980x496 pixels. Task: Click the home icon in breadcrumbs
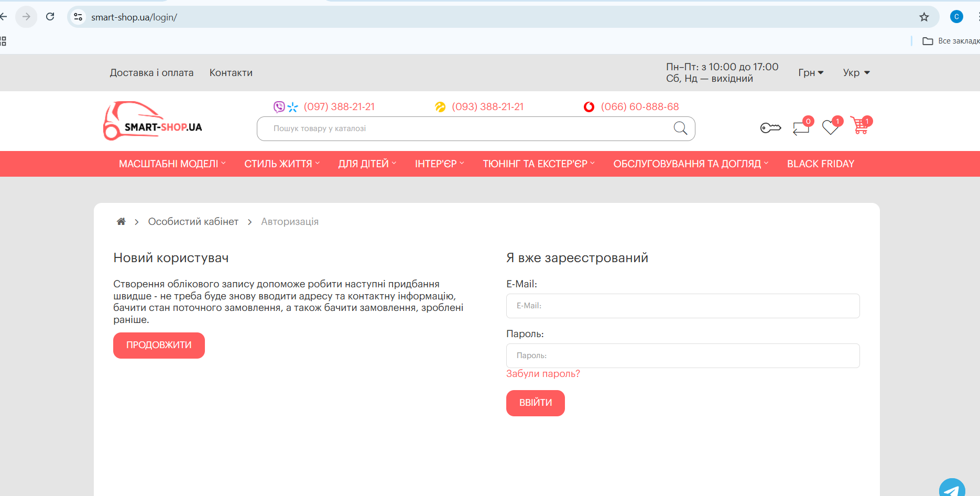[121, 222]
